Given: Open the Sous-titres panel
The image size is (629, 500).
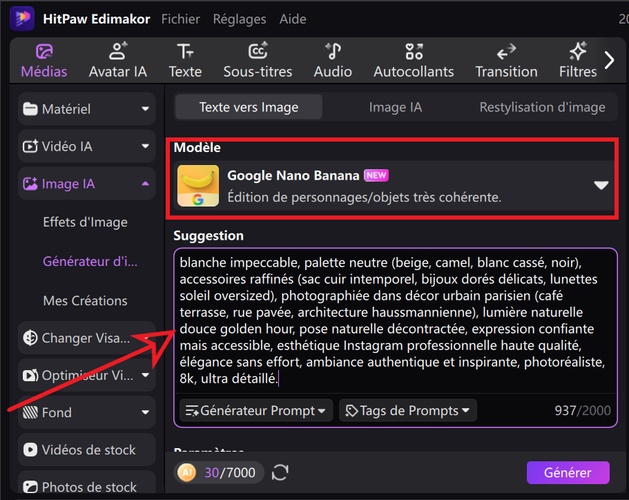Looking at the screenshot, I should click(x=258, y=61).
